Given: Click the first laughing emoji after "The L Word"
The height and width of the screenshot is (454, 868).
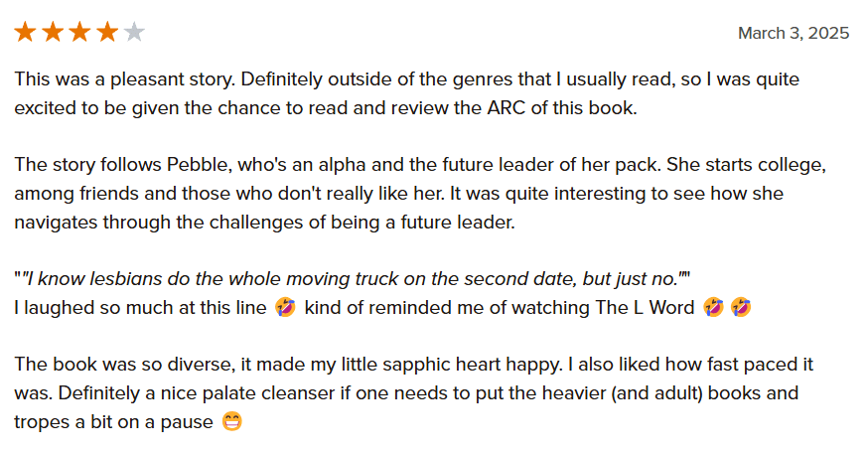Looking at the screenshot, I should 712,308.
